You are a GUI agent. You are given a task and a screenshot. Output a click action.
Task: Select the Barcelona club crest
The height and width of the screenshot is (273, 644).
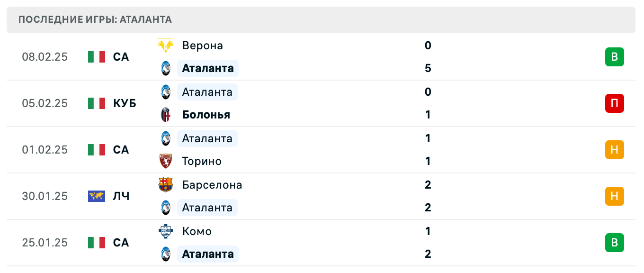point(165,185)
